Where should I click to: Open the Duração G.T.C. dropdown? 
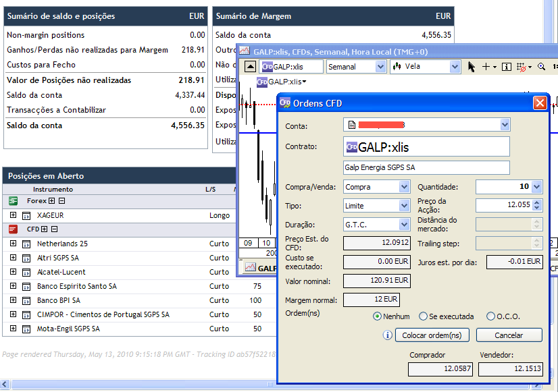[x=404, y=224]
